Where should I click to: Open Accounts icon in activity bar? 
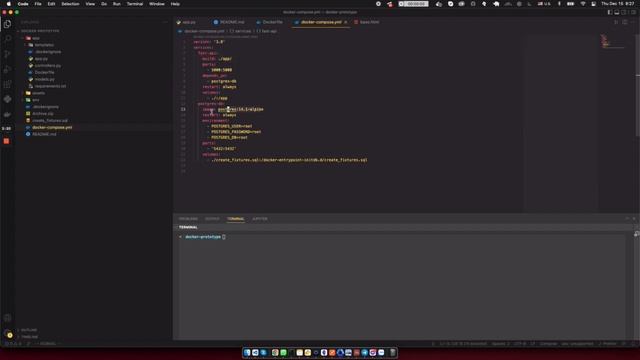pos(7,318)
